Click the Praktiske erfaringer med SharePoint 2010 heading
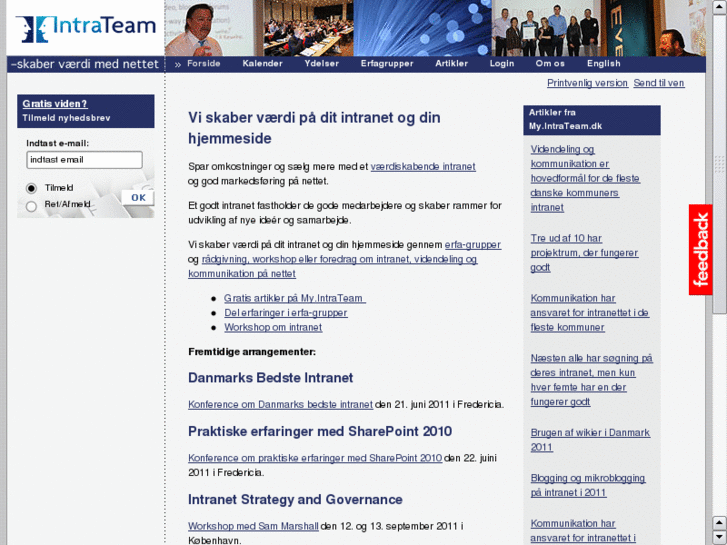Image resolution: width=727 pixels, height=545 pixels. point(320,431)
